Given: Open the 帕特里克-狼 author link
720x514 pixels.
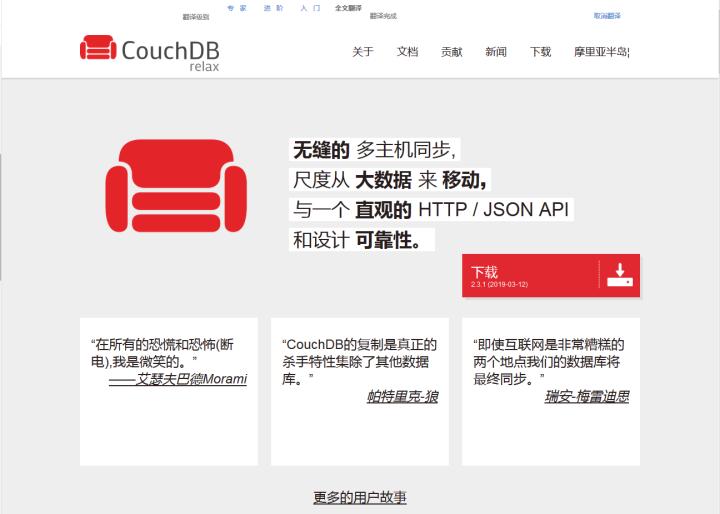Looking at the screenshot, I should [x=403, y=396].
